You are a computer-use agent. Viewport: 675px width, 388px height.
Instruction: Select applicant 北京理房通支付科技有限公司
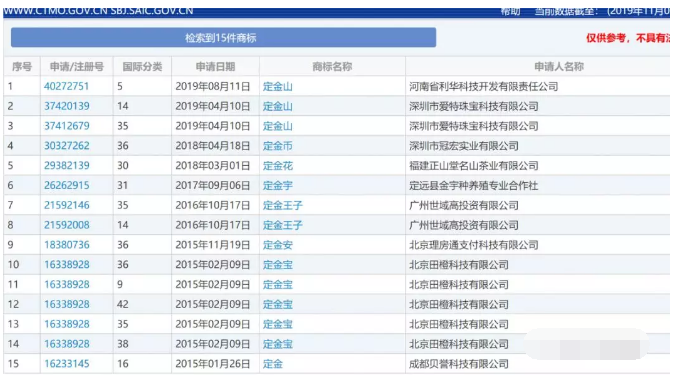(474, 245)
